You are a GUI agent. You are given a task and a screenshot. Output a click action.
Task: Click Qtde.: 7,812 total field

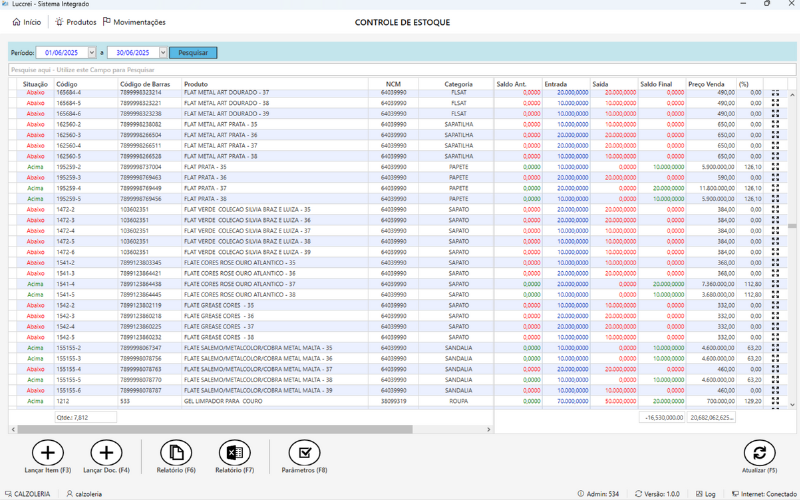tap(86, 417)
